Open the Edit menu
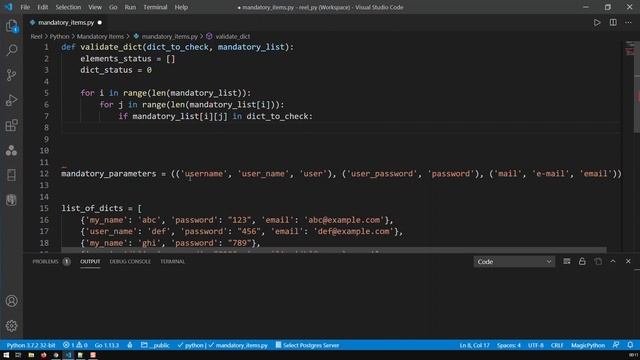Image resolution: width=640 pixels, height=360 pixels. (42, 7)
